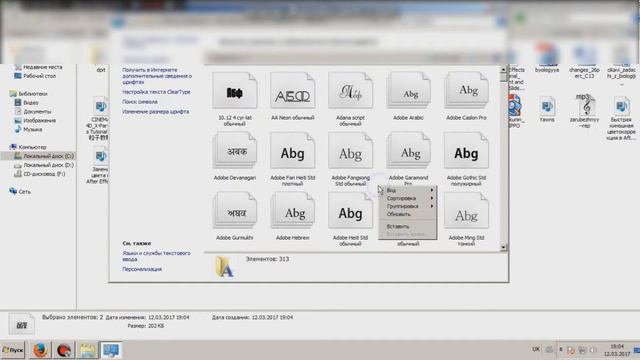Open the Control Panel monitor taskbar icon
The height and width of the screenshot is (360, 640).
[x=111, y=350]
